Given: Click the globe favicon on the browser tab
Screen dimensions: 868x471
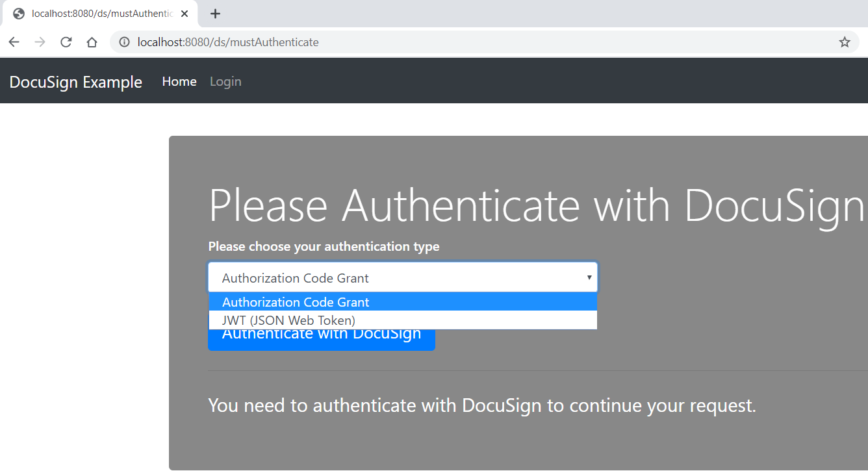Looking at the screenshot, I should [19, 13].
